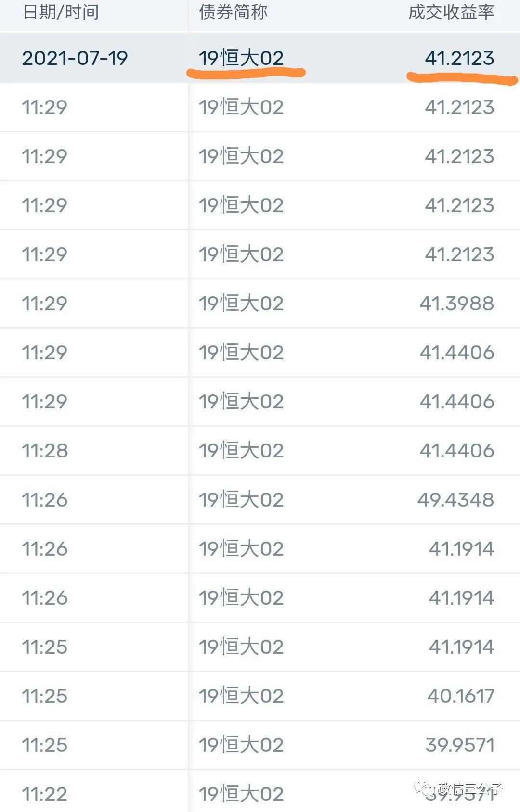Click the 39.9571 yield at 11:25

[460, 745]
